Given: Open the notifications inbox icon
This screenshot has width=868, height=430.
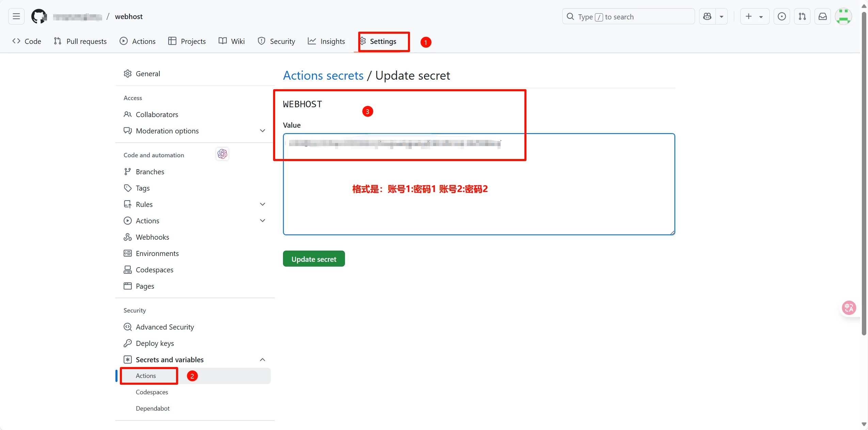Looking at the screenshot, I should pyautogui.click(x=822, y=16).
